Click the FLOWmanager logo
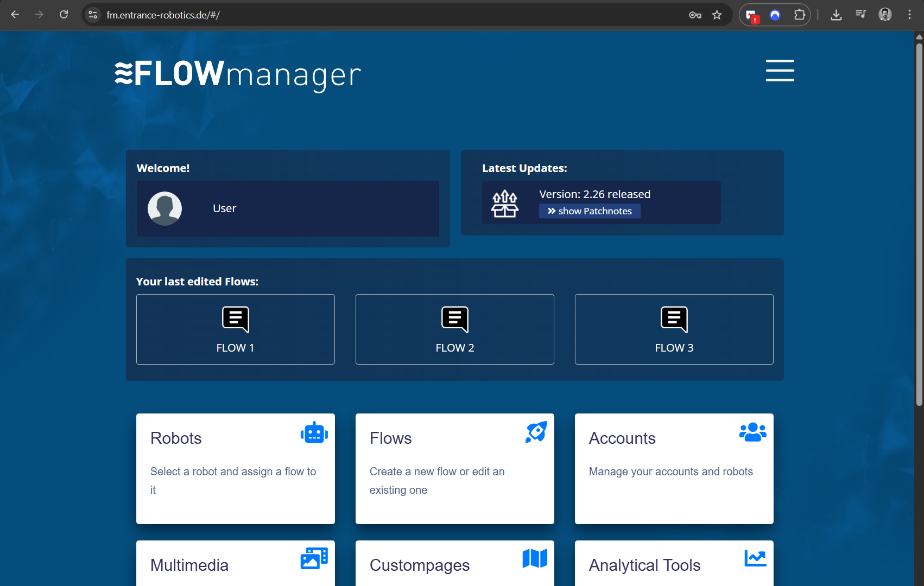Viewport: 924px width, 586px height. (237, 74)
